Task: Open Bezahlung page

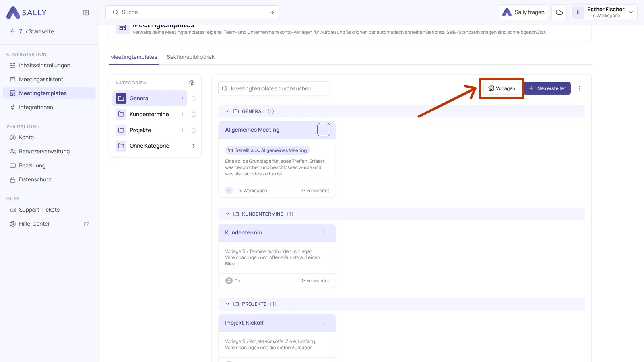Action: click(49, 166)
